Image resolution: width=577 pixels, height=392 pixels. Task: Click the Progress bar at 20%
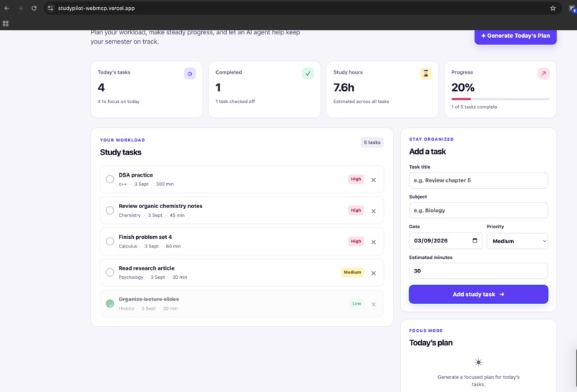click(500, 99)
